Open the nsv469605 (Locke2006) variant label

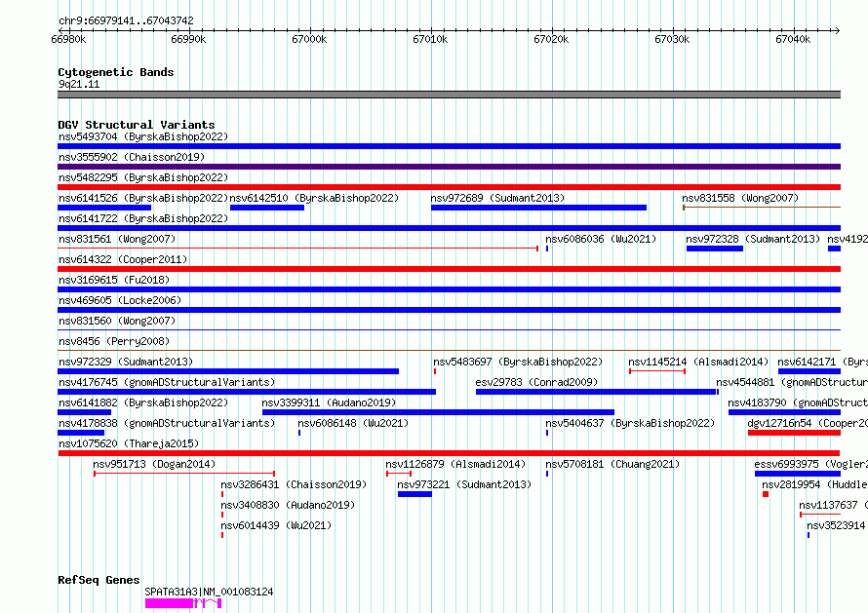(x=120, y=300)
